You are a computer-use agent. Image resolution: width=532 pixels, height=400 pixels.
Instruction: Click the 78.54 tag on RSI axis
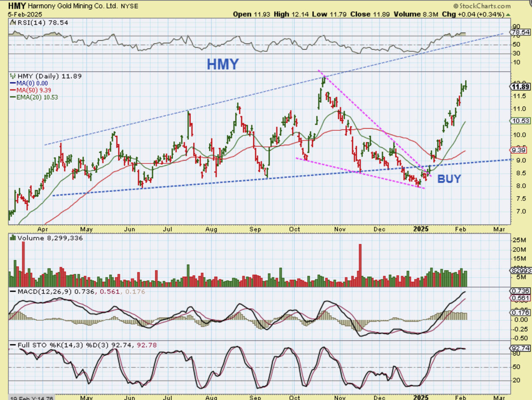point(519,32)
